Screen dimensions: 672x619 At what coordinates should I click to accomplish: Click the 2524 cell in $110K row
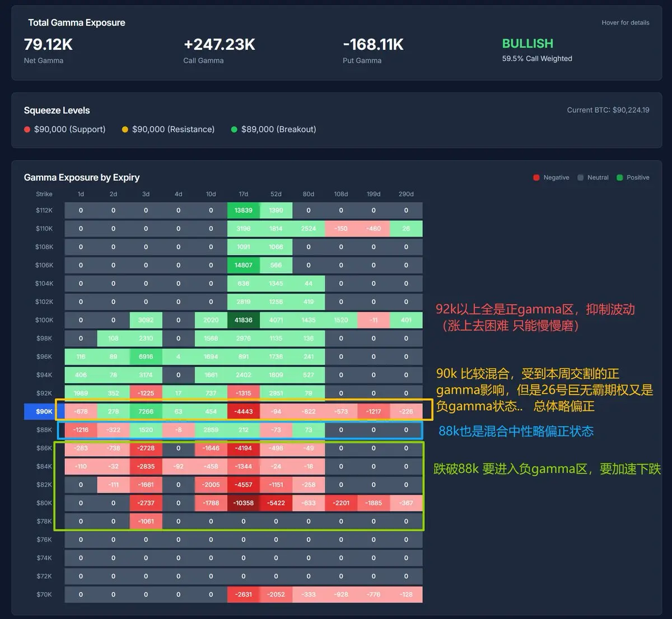point(309,228)
